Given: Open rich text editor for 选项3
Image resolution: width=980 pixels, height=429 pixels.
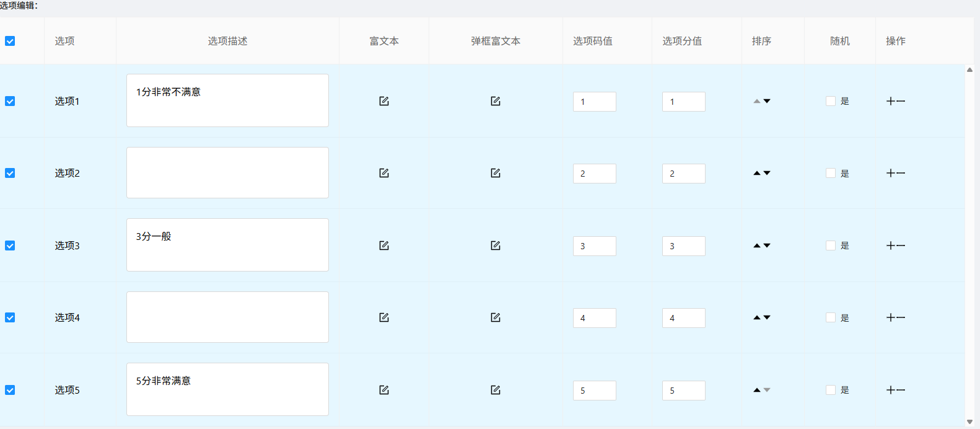Looking at the screenshot, I should coord(384,245).
